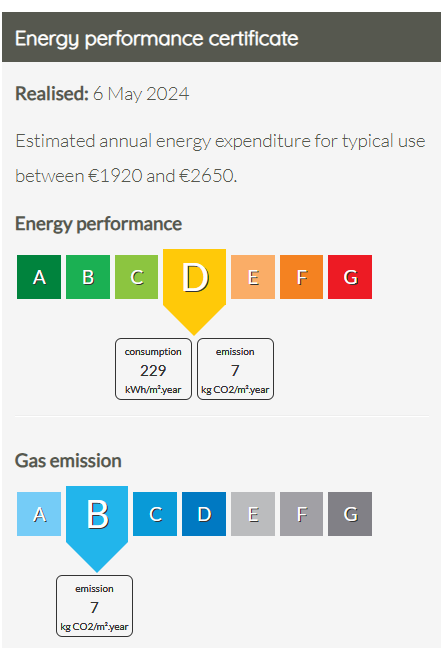Viewport: 444px width, 648px height.
Task: Select the light orange E energy rating
Action: pyautogui.click(x=253, y=277)
